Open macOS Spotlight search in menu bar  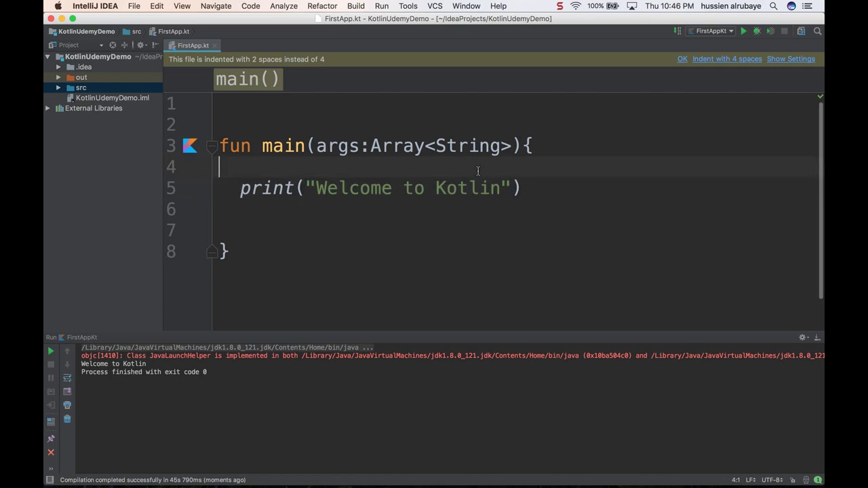pos(774,6)
